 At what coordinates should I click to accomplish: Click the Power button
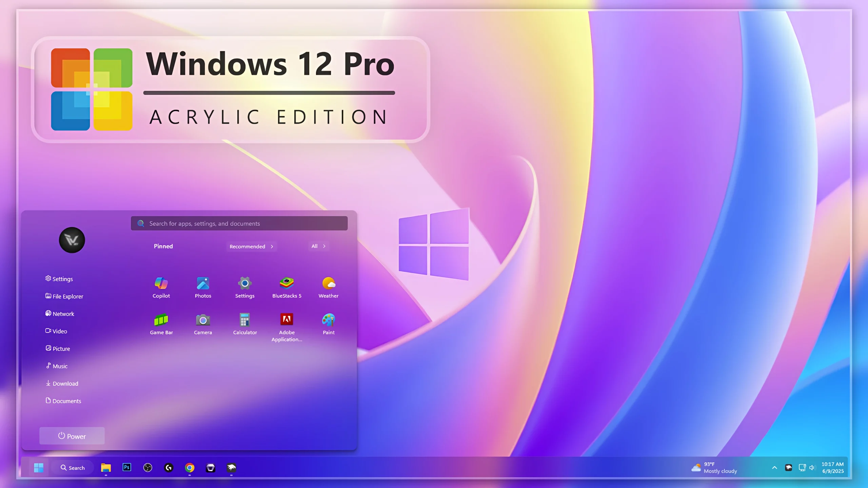[72, 436]
